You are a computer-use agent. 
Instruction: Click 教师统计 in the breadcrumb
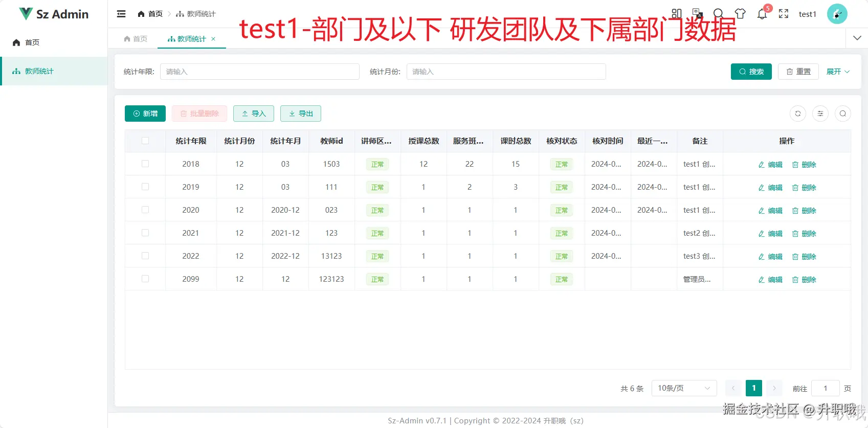click(x=196, y=14)
